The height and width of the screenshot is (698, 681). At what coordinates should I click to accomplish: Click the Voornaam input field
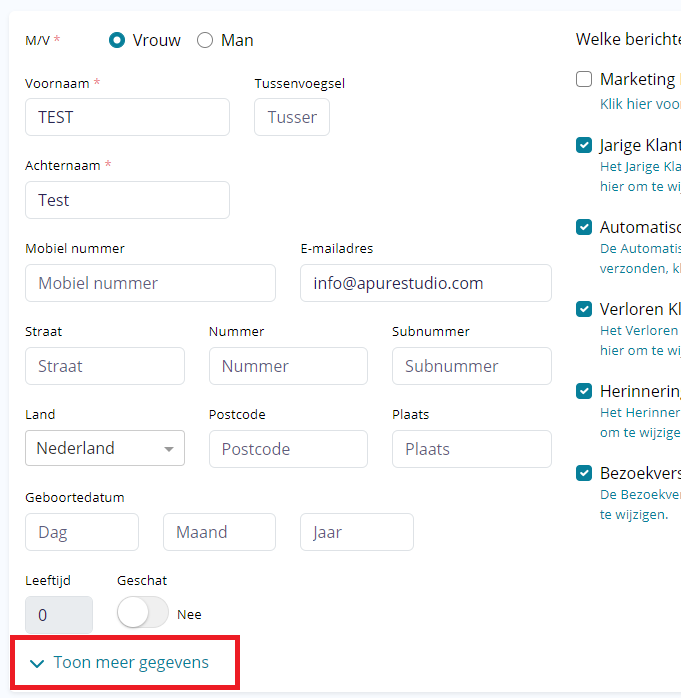coord(127,117)
